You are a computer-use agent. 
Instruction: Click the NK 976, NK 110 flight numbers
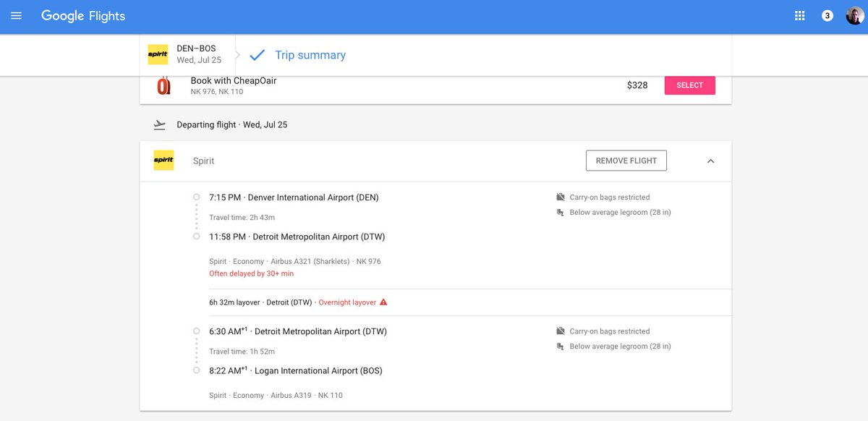click(216, 92)
